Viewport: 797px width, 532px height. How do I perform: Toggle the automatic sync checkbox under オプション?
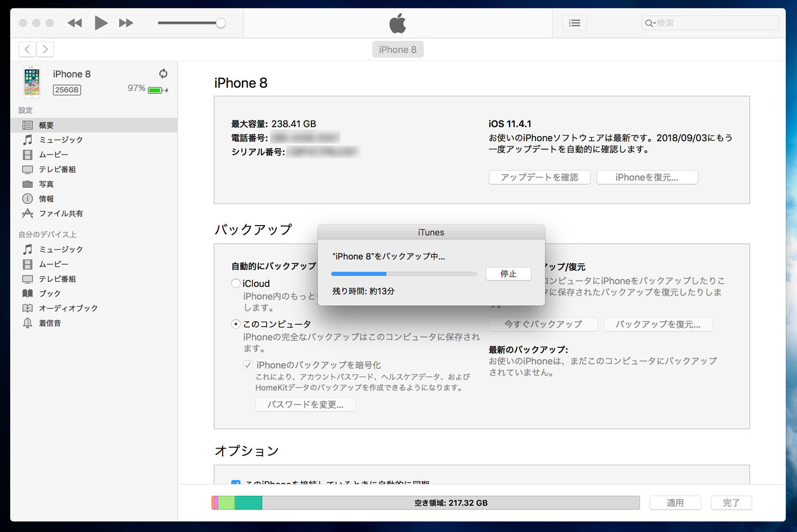point(236,482)
